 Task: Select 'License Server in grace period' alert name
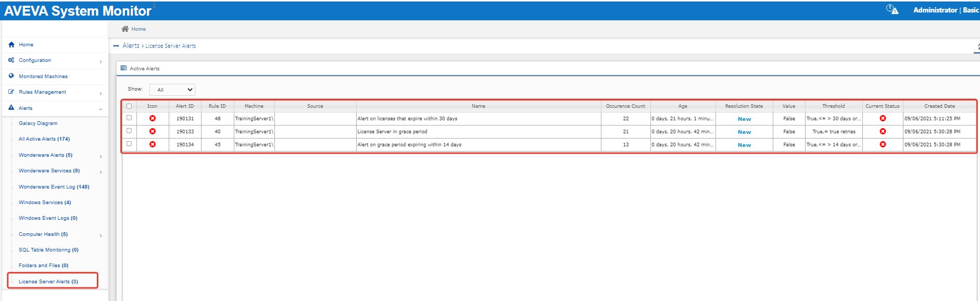[392, 132]
